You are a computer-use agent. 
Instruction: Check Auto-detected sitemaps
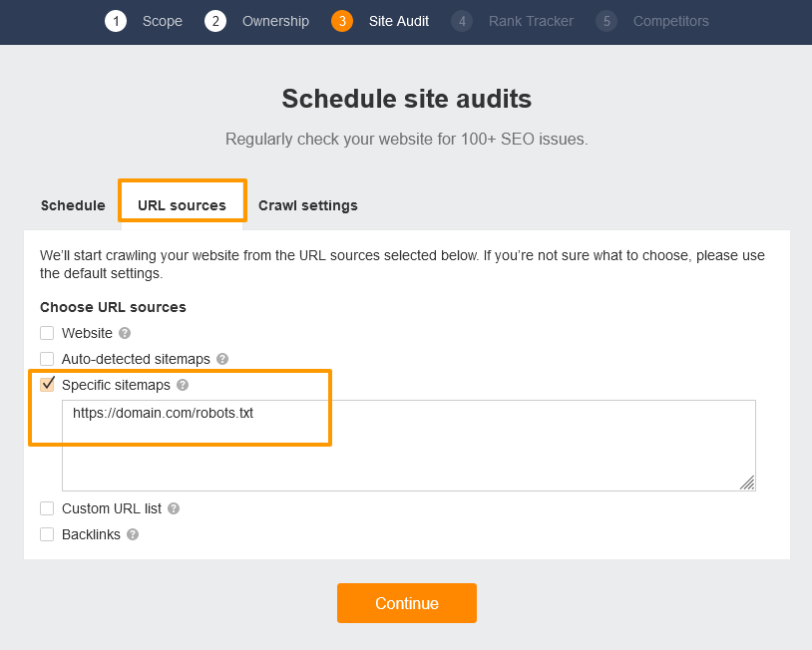click(x=47, y=359)
